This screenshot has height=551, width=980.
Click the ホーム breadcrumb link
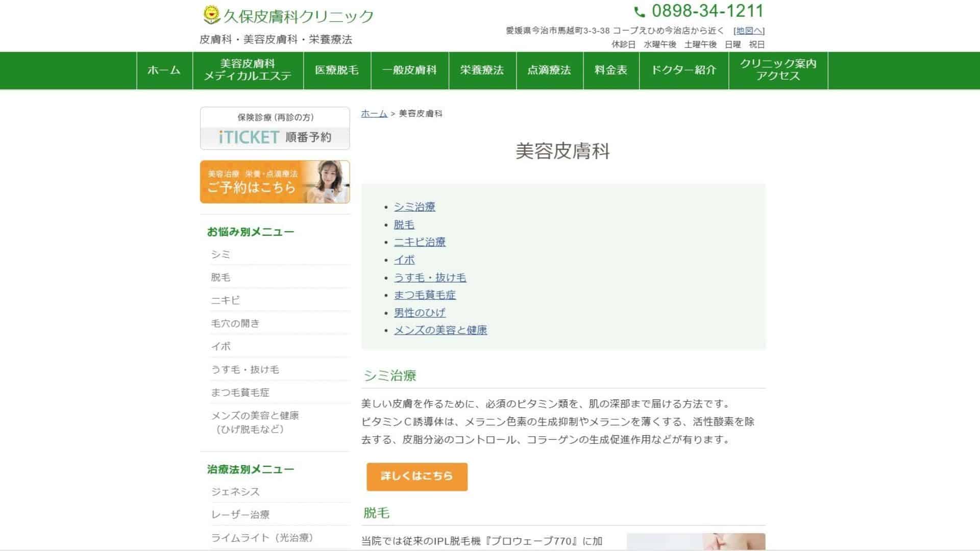click(374, 114)
